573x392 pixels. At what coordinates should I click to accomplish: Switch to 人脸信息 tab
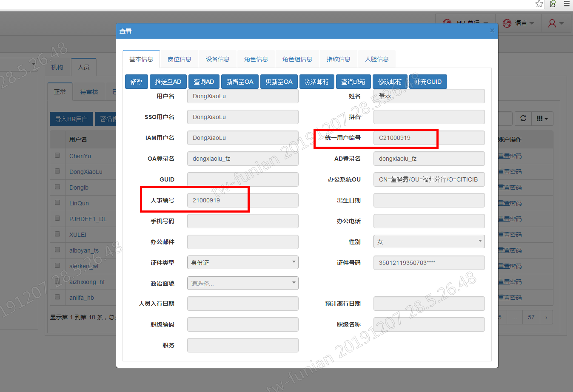click(377, 59)
